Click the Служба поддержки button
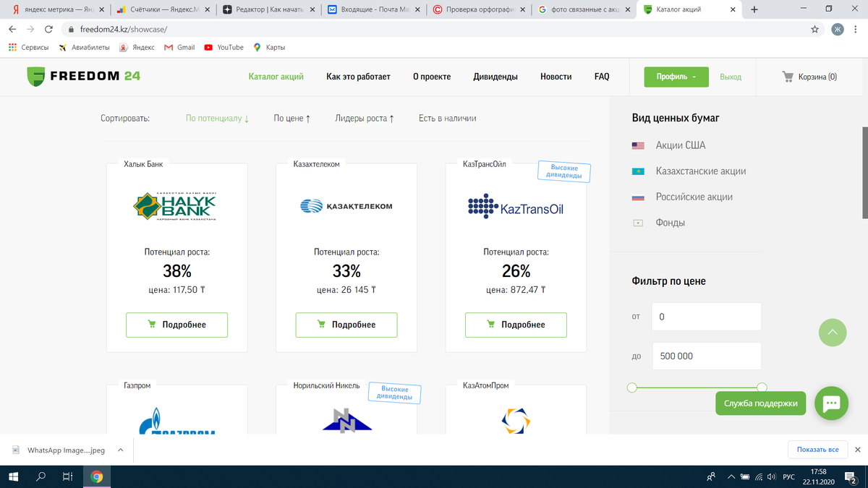 tap(760, 403)
